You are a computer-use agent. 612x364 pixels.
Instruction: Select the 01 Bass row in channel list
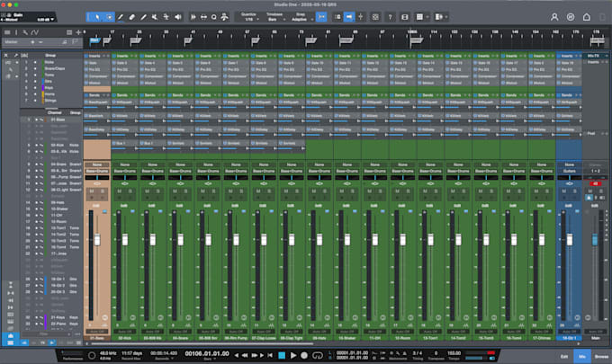click(x=51, y=120)
